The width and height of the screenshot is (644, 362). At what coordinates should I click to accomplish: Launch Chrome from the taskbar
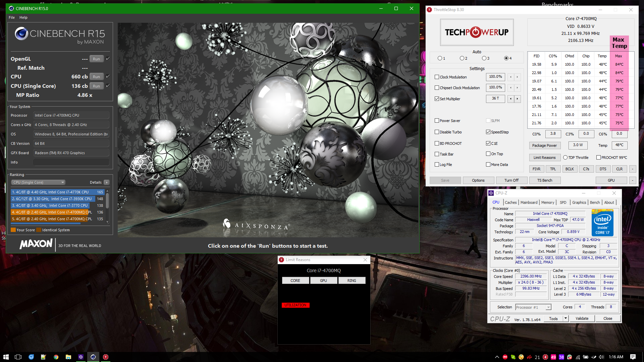(x=56, y=357)
